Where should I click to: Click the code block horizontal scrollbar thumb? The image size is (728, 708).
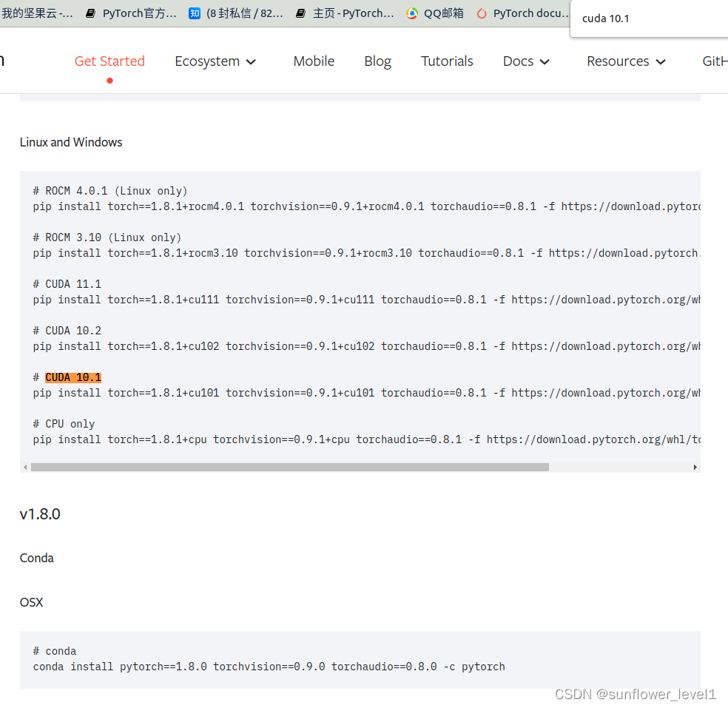point(290,467)
